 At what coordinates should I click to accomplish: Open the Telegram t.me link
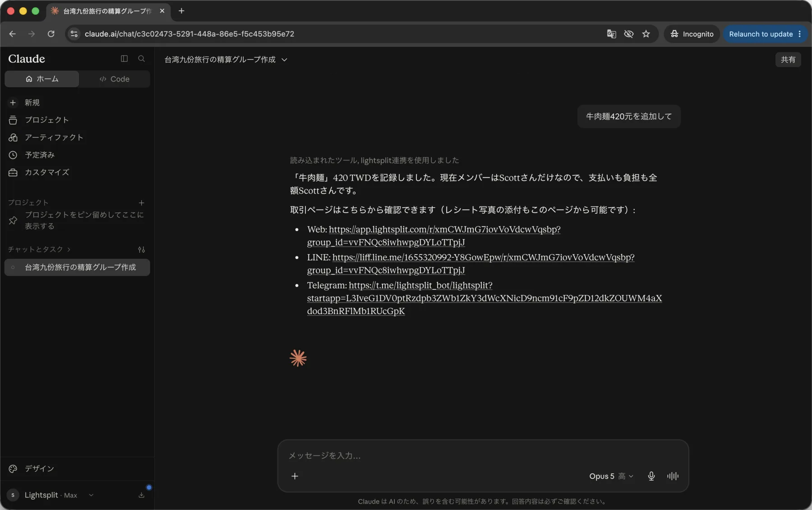point(484,298)
